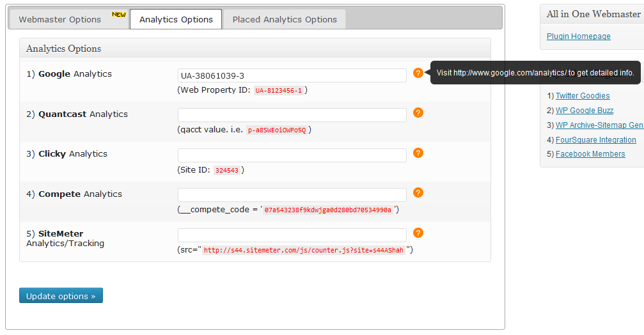Image resolution: width=644 pixels, height=335 pixels.
Task: Click the example ID UA-8123456-1
Action: point(278,90)
